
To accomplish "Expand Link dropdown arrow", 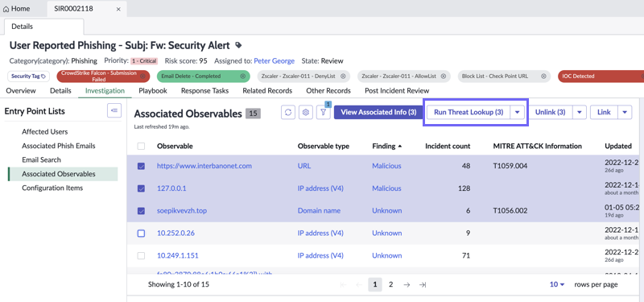I will click(x=625, y=112).
